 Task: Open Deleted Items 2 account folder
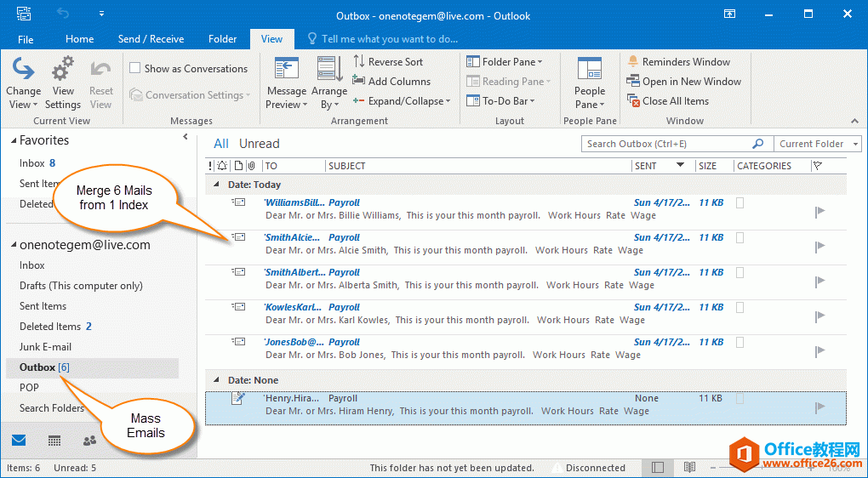55,327
